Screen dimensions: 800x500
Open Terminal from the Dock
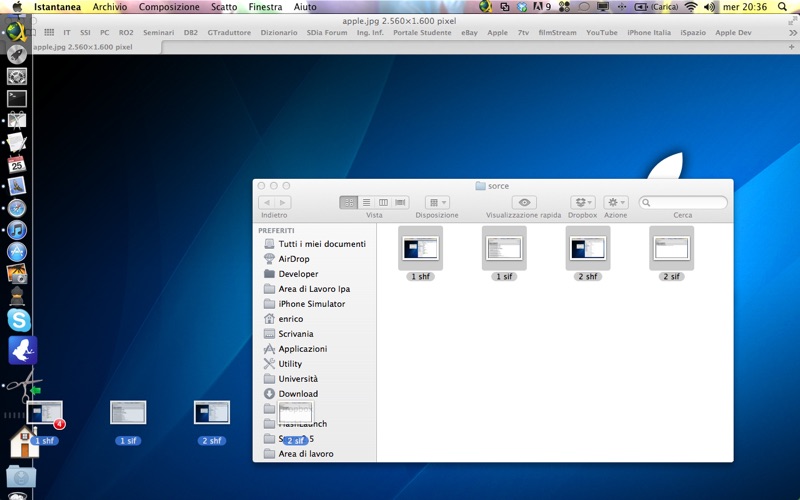pyautogui.click(x=17, y=98)
